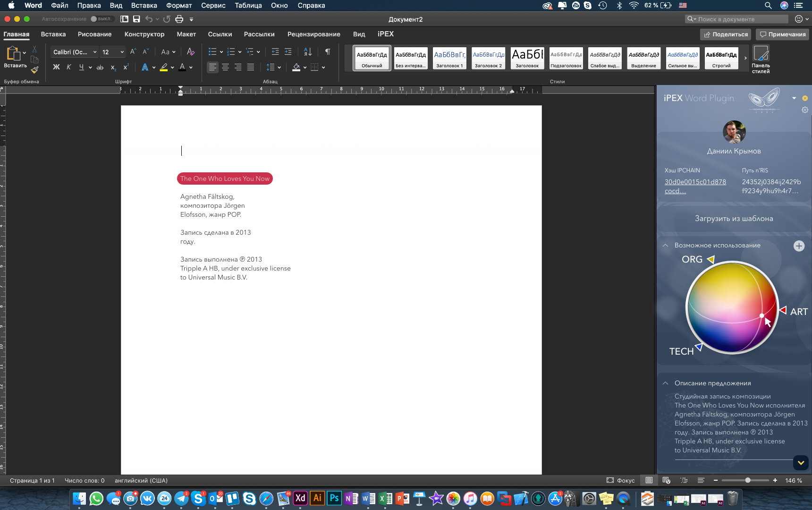Click the Примечания button
Image resolution: width=812 pixels, height=510 pixels.
click(x=782, y=34)
